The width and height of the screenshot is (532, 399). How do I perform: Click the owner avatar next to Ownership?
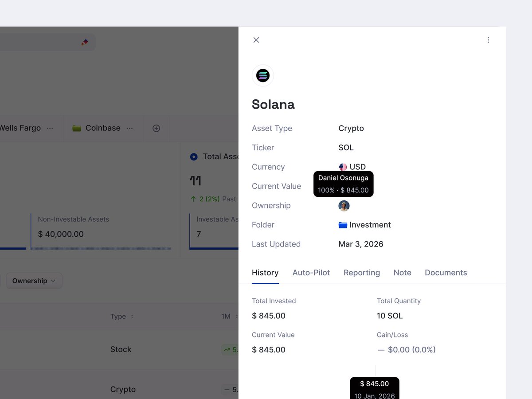344,206
